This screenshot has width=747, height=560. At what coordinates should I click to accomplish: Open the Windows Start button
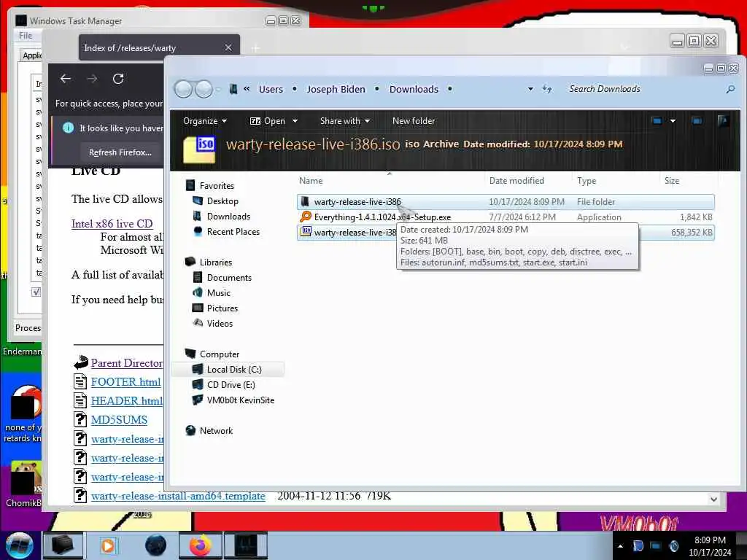click(20, 545)
